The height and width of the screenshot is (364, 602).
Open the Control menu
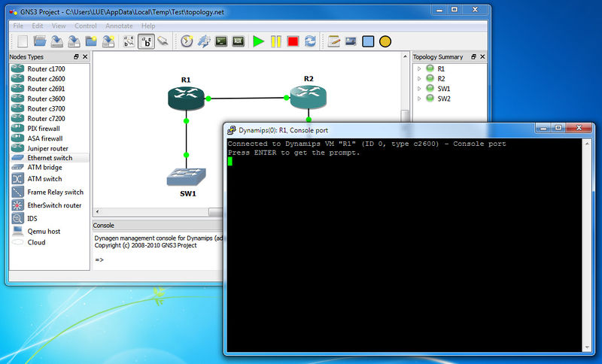[86, 26]
